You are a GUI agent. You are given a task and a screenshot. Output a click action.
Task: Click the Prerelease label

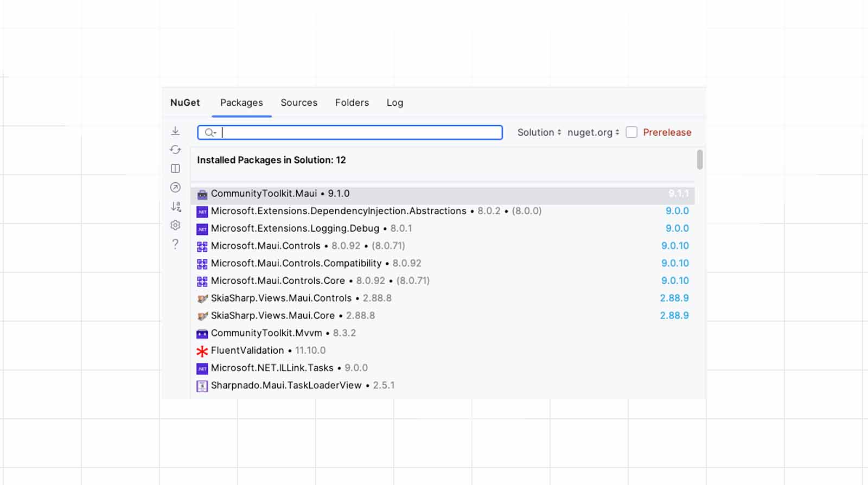[x=667, y=132]
